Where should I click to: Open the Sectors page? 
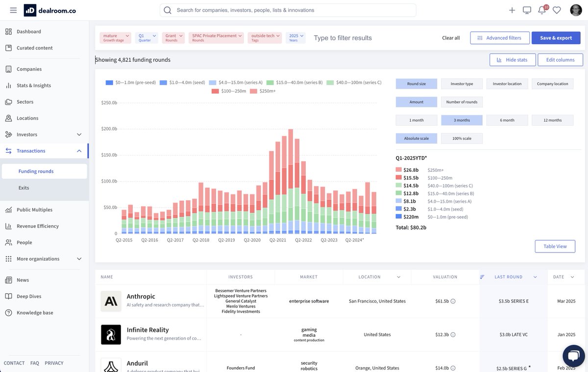(x=25, y=102)
